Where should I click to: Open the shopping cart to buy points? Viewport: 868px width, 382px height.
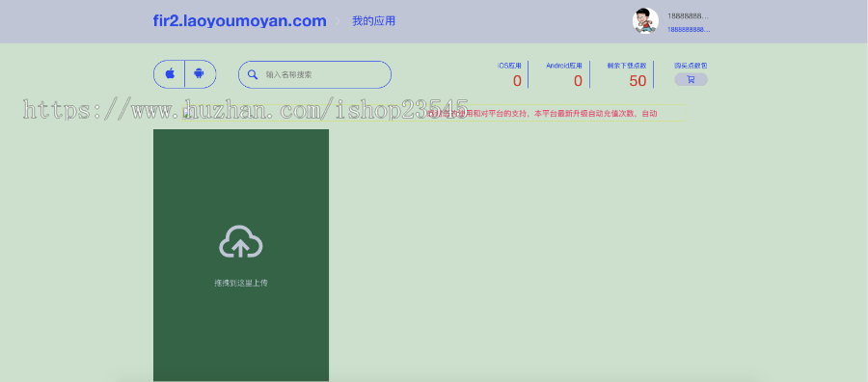pos(691,80)
